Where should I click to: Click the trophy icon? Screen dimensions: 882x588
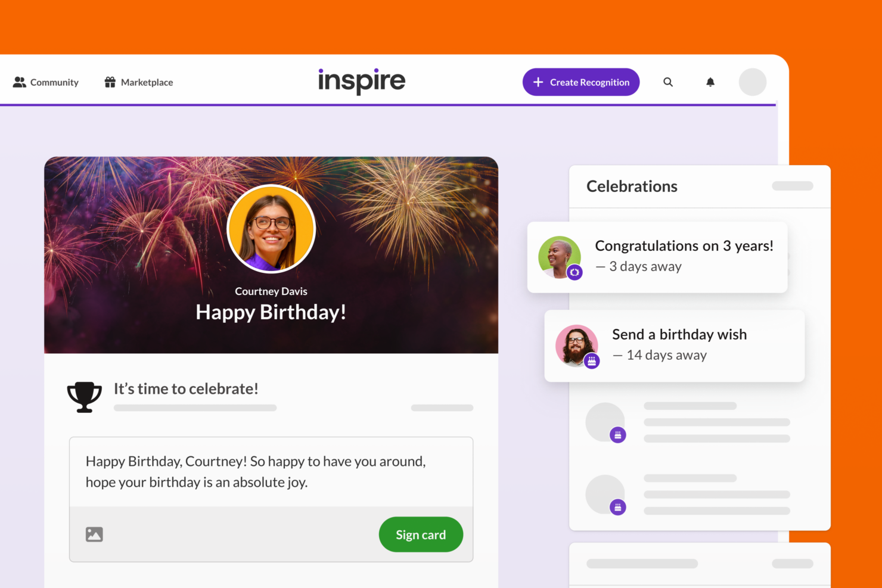[x=84, y=397]
